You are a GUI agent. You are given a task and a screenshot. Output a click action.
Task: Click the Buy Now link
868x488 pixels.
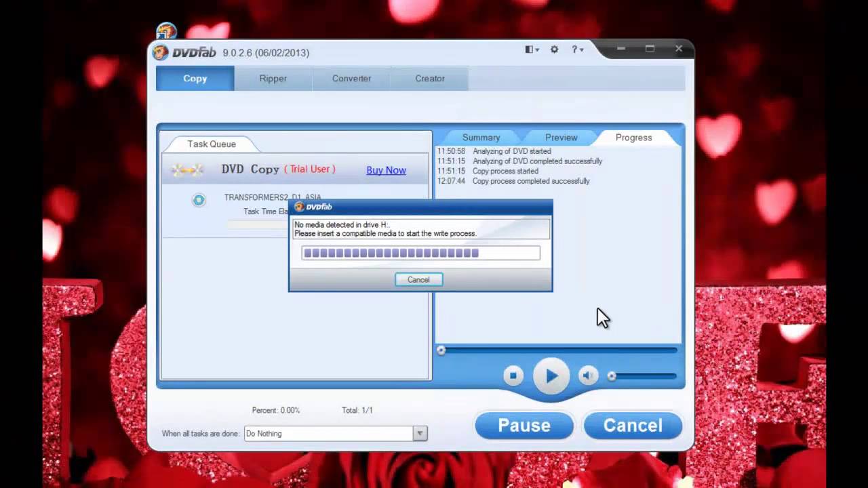click(x=386, y=170)
